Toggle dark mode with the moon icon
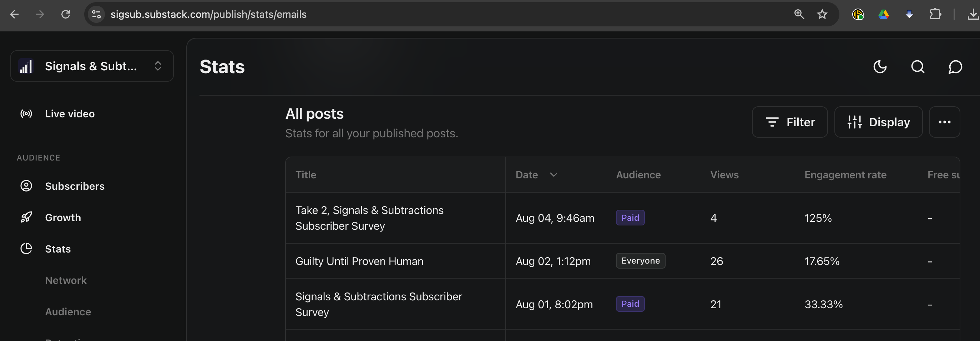The width and height of the screenshot is (980, 341). [x=880, y=67]
